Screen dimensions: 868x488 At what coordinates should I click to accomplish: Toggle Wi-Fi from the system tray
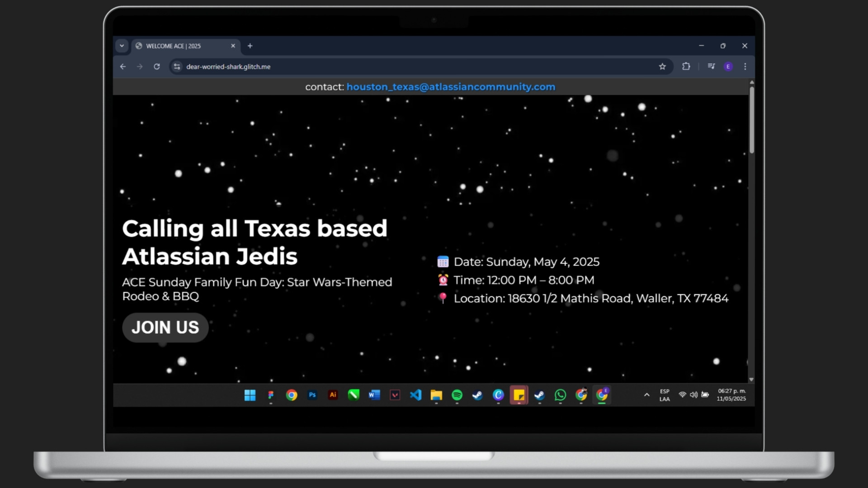[x=683, y=394]
